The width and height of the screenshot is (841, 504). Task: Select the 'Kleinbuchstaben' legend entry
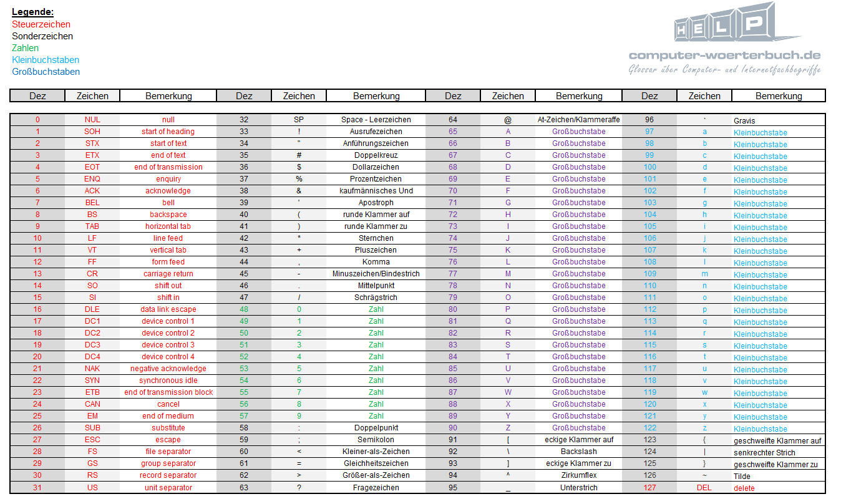46,60
